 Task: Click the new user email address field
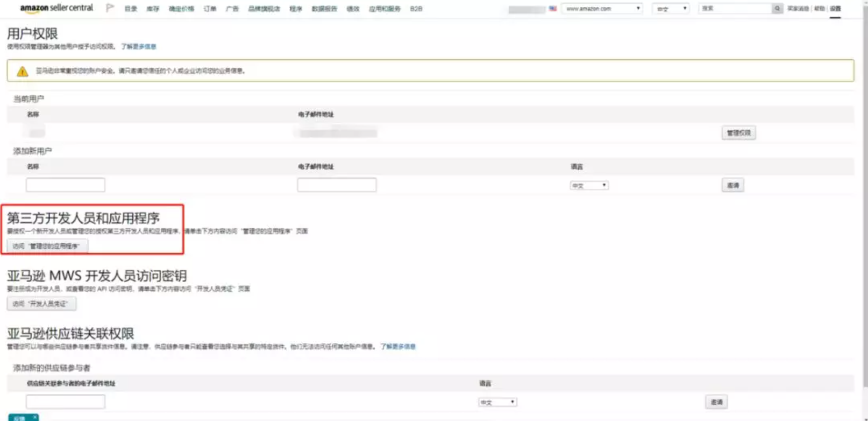click(x=337, y=185)
